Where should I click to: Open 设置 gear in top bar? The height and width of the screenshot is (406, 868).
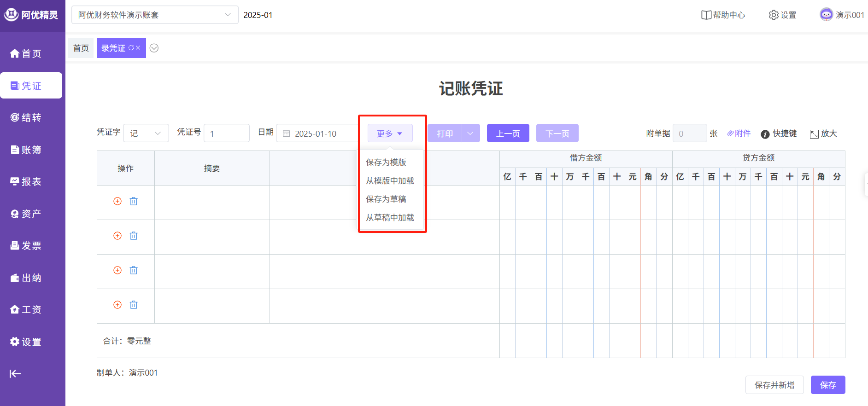point(782,15)
